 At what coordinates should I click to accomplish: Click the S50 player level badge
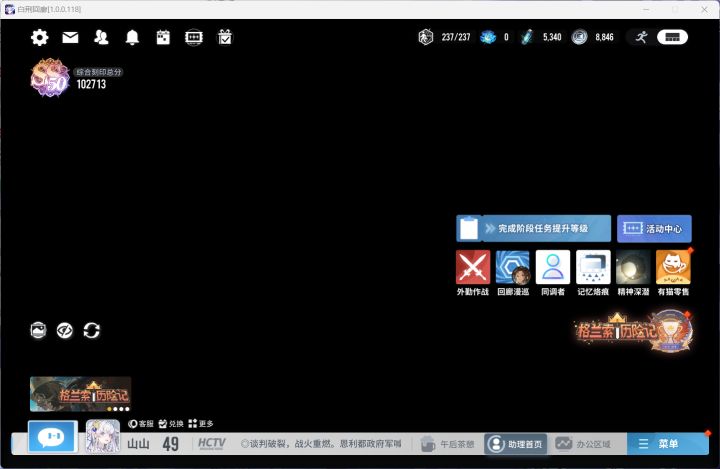[50, 78]
